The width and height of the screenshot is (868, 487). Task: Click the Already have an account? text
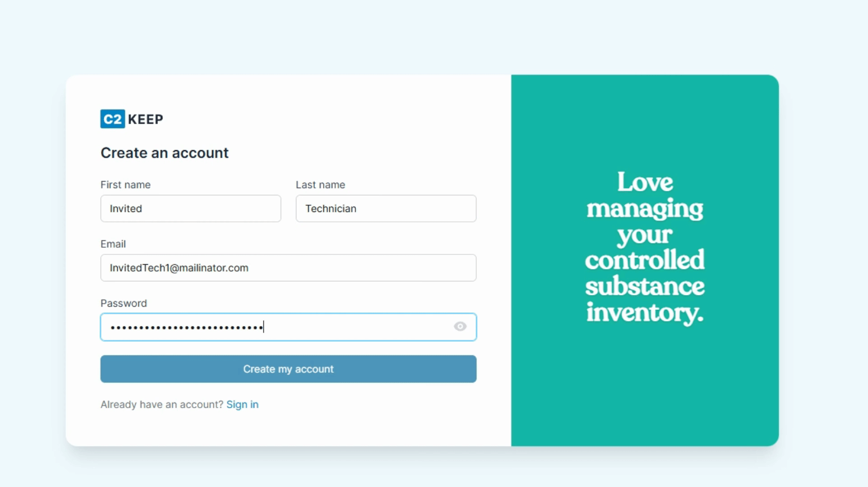pyautogui.click(x=162, y=404)
